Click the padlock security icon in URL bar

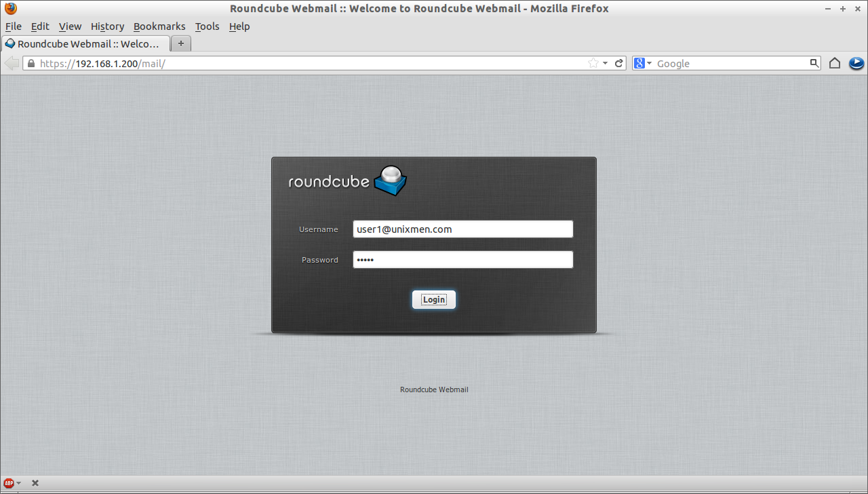coord(31,63)
